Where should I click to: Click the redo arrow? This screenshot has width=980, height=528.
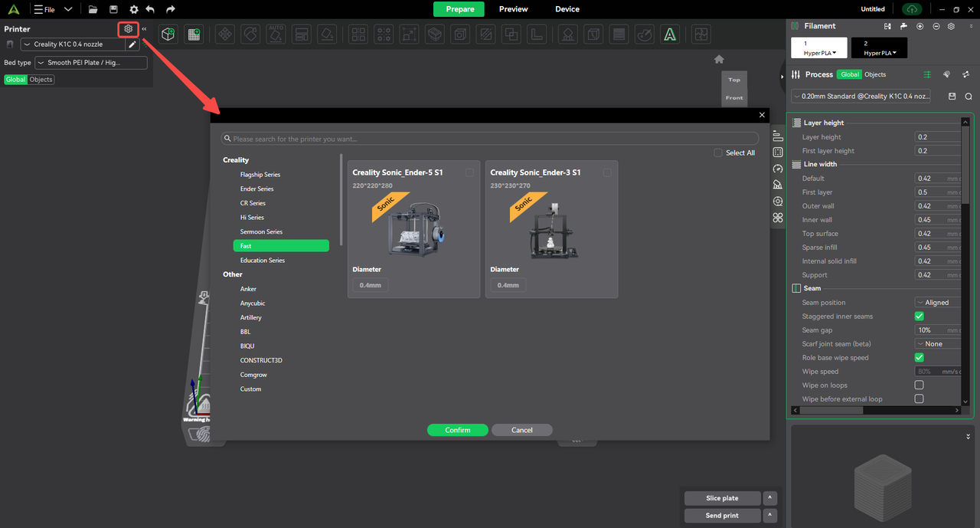click(x=171, y=9)
